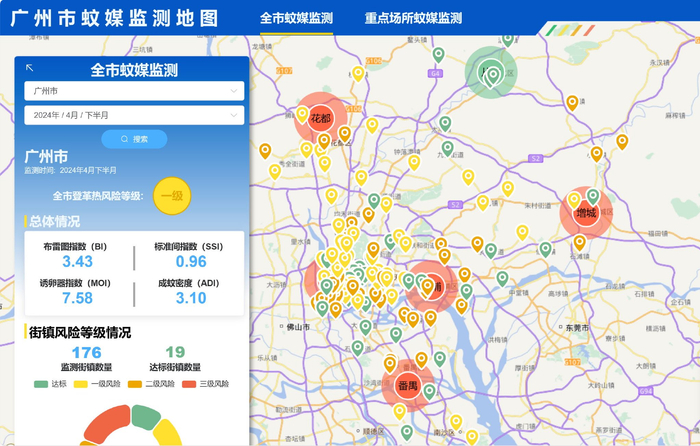700x446 pixels.
Task: Click the 19 达标街镇数量 figure
Action: click(175, 352)
